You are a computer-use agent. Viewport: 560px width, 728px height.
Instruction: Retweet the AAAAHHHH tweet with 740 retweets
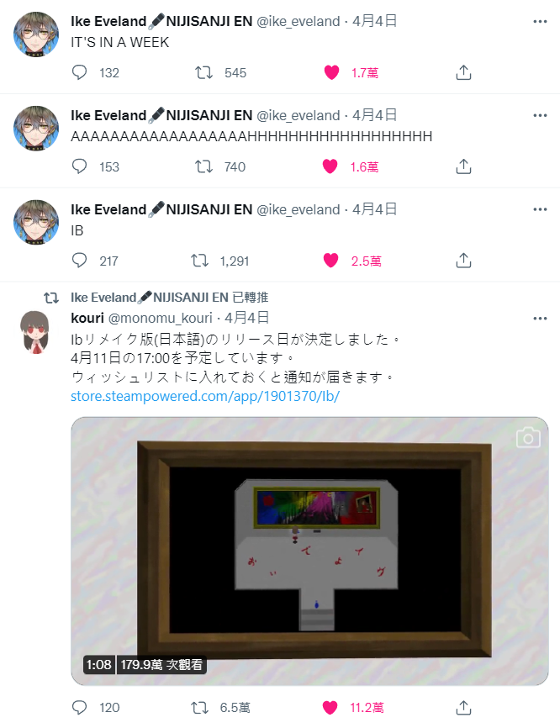203,166
